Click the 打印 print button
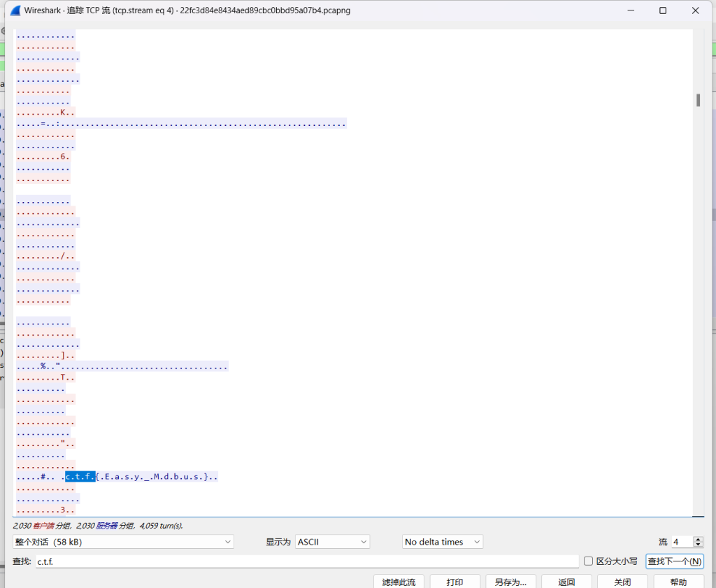Image resolution: width=716 pixels, height=588 pixels. point(454,582)
